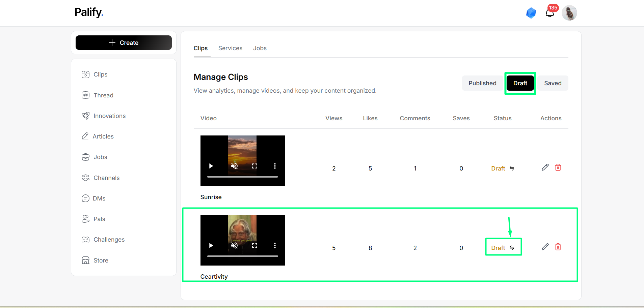Click the blue gem icon in header
This screenshot has height=308, width=644.
531,13
